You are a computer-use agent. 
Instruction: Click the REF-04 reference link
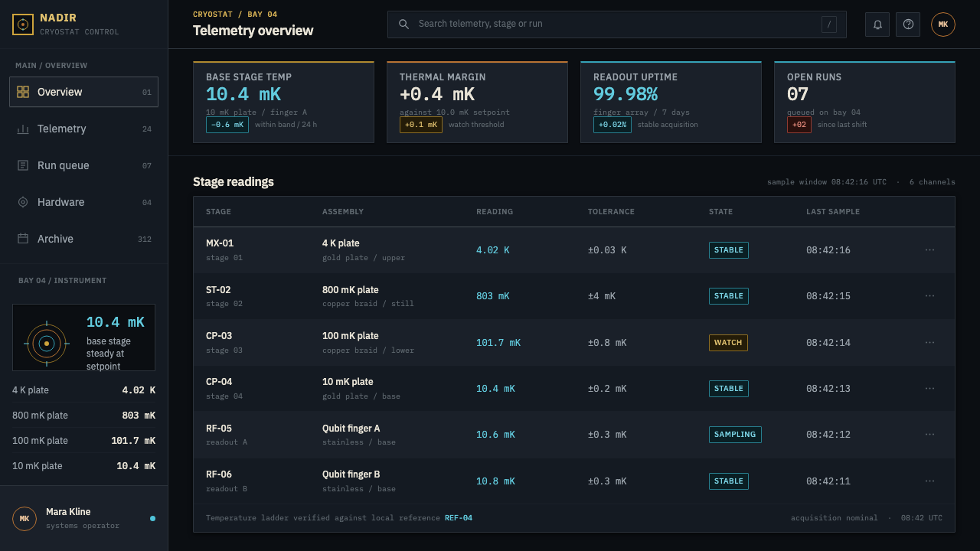pyautogui.click(x=459, y=518)
